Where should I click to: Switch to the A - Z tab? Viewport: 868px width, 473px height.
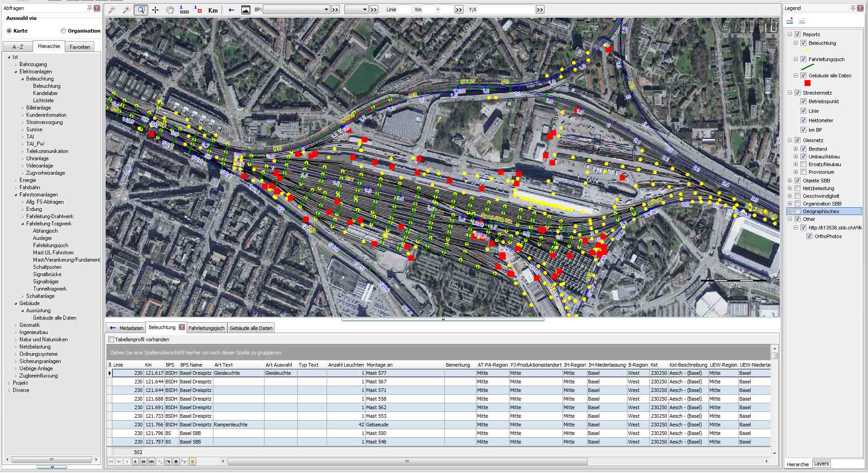(x=18, y=47)
